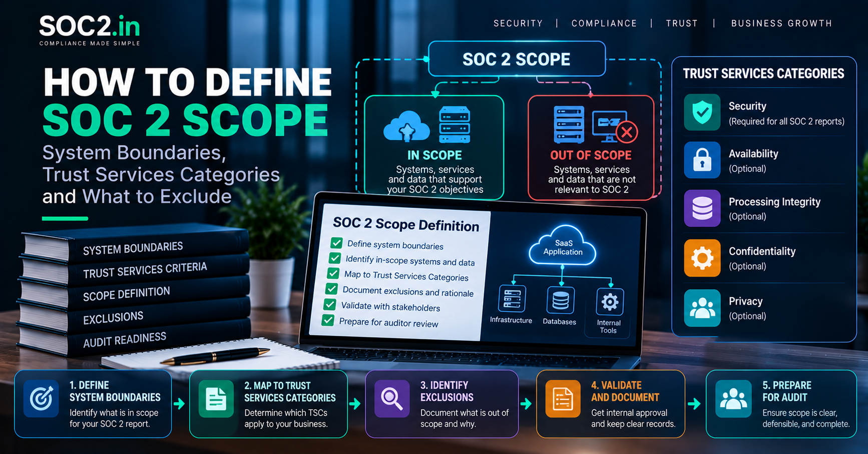Toggle the Identify in-scope systems checkbox
This screenshot has width=868, height=454.
click(334, 258)
